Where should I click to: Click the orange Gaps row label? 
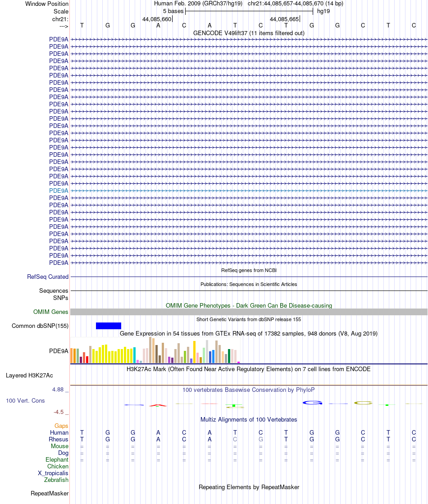point(61,426)
